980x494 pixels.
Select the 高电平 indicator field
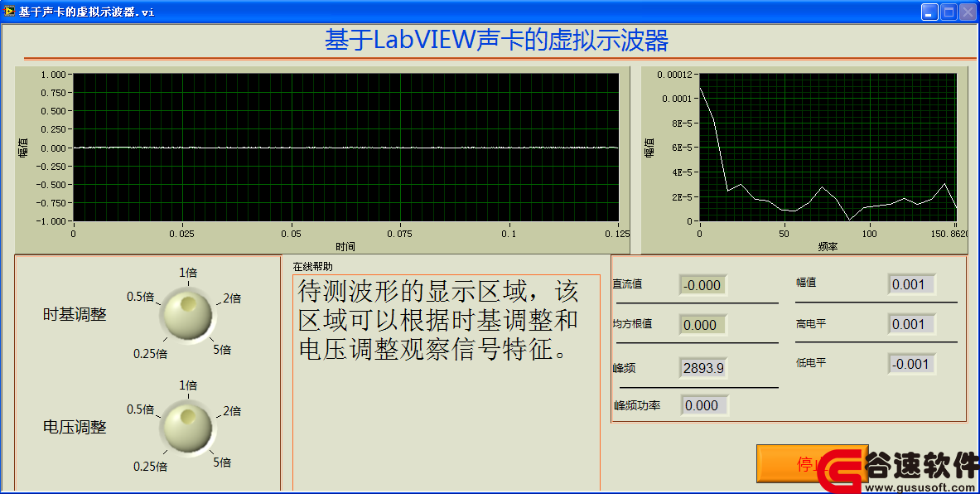pos(911,324)
